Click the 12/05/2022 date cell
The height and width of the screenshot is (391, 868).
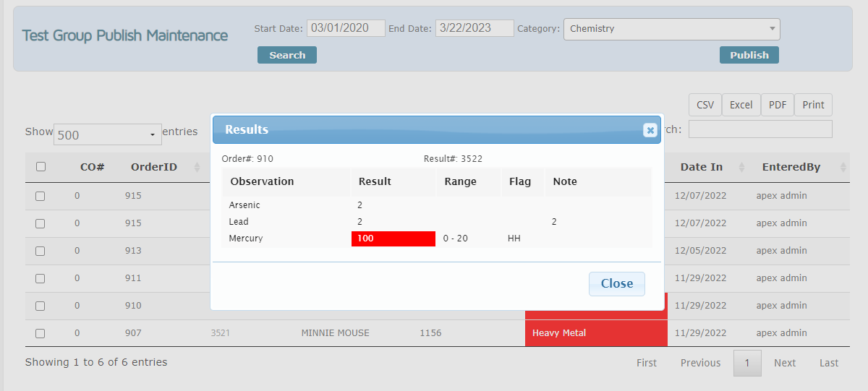pyautogui.click(x=700, y=251)
